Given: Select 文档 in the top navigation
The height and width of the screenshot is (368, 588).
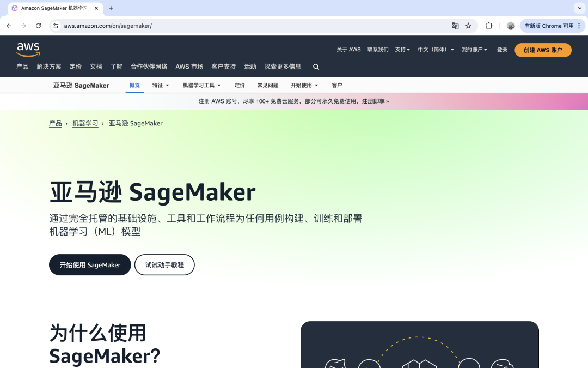Looking at the screenshot, I should coord(96,67).
